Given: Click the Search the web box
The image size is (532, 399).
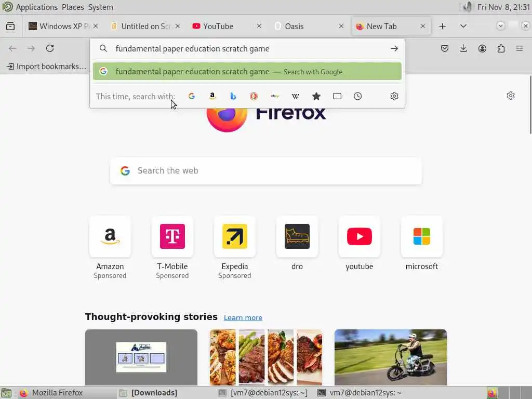Looking at the screenshot, I should 266,170.
